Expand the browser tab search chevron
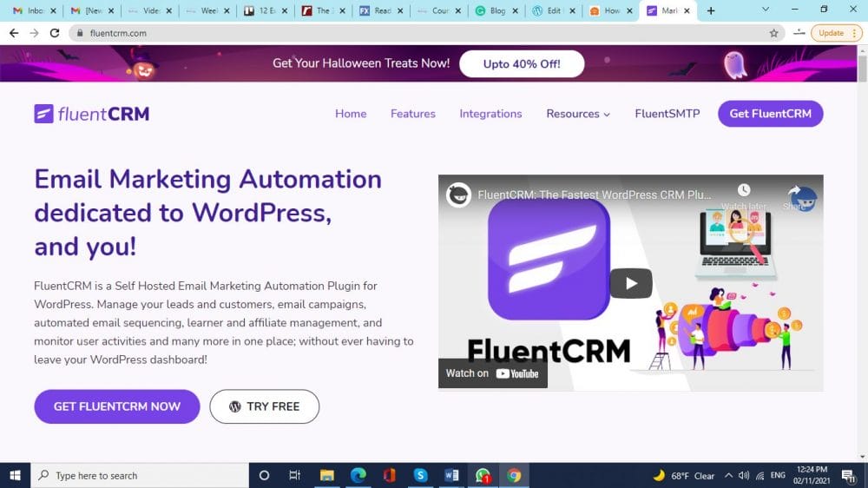This screenshot has width=868, height=488. coord(765,10)
